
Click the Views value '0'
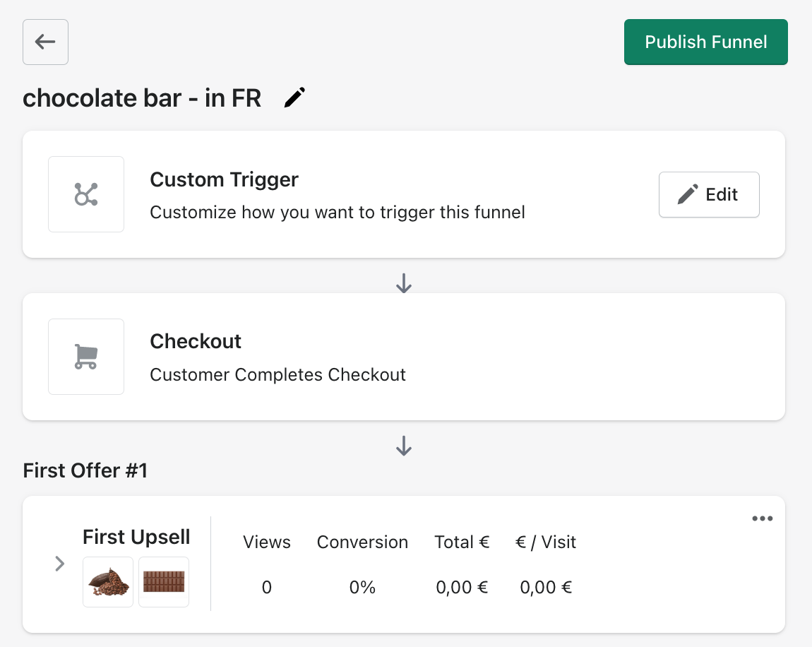(x=267, y=588)
